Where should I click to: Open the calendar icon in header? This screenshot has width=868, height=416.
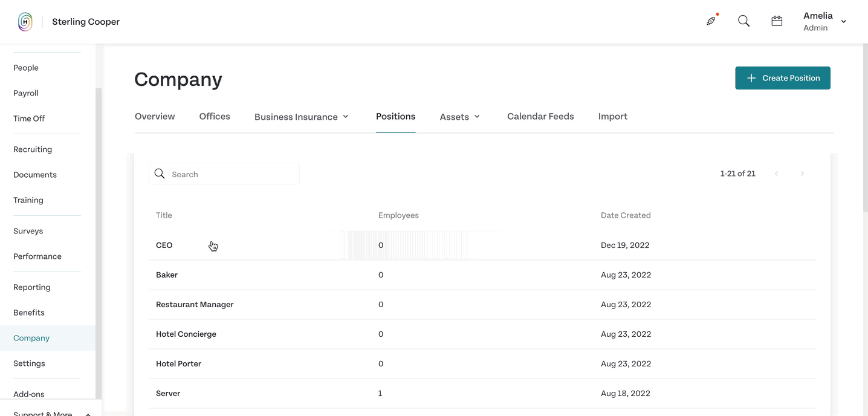(x=777, y=21)
